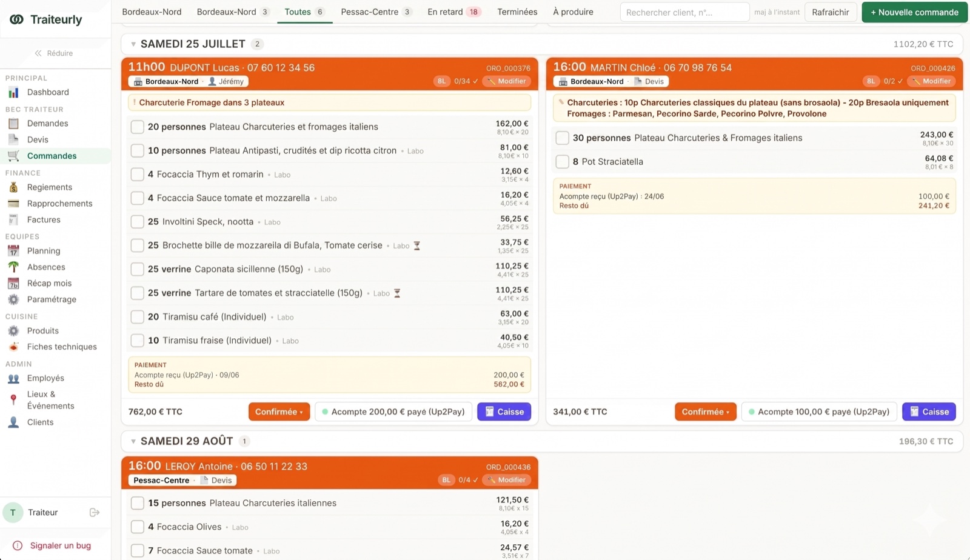Click the Rafraichir button

(x=831, y=12)
